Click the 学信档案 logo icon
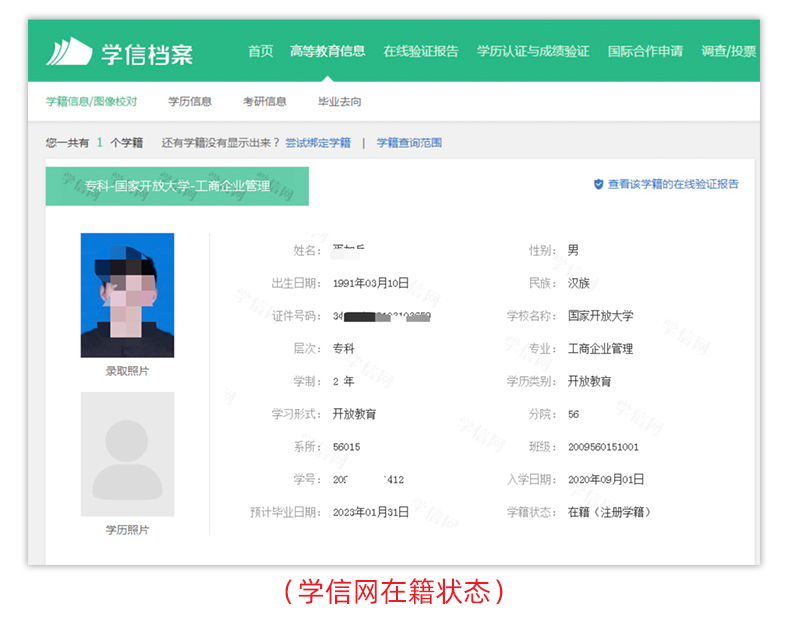The width and height of the screenshot is (790, 620). (x=70, y=51)
